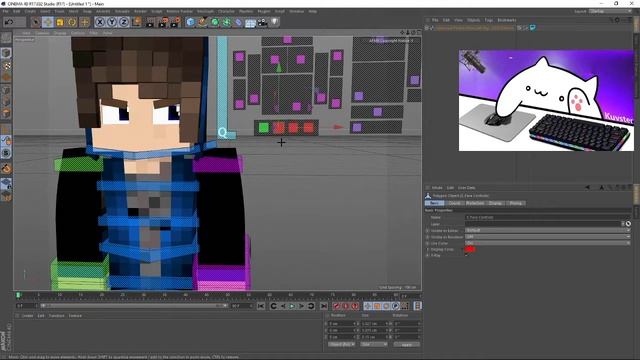
Task: Click the Name input field
Action: 548,218
